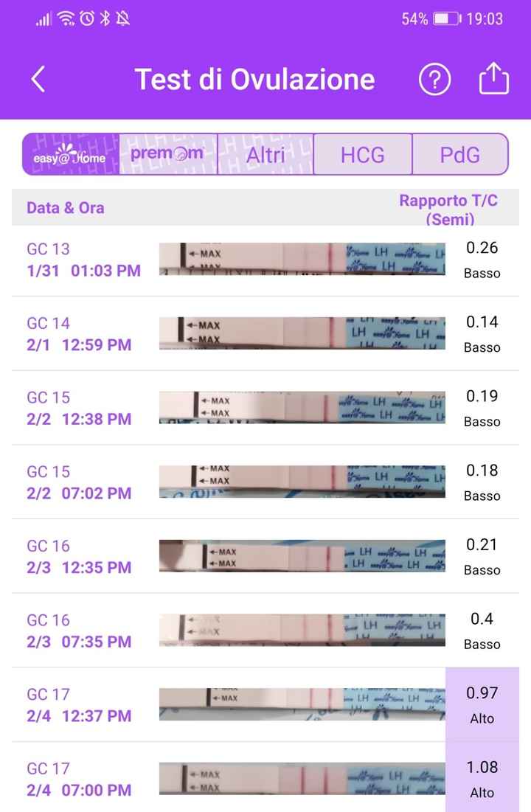531x812 pixels.
Task: Tap the alarm clock status icon
Action: tap(87, 18)
